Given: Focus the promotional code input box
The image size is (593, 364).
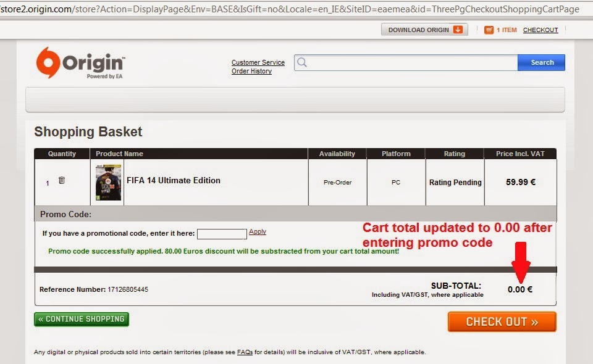Looking at the screenshot, I should [x=222, y=234].
